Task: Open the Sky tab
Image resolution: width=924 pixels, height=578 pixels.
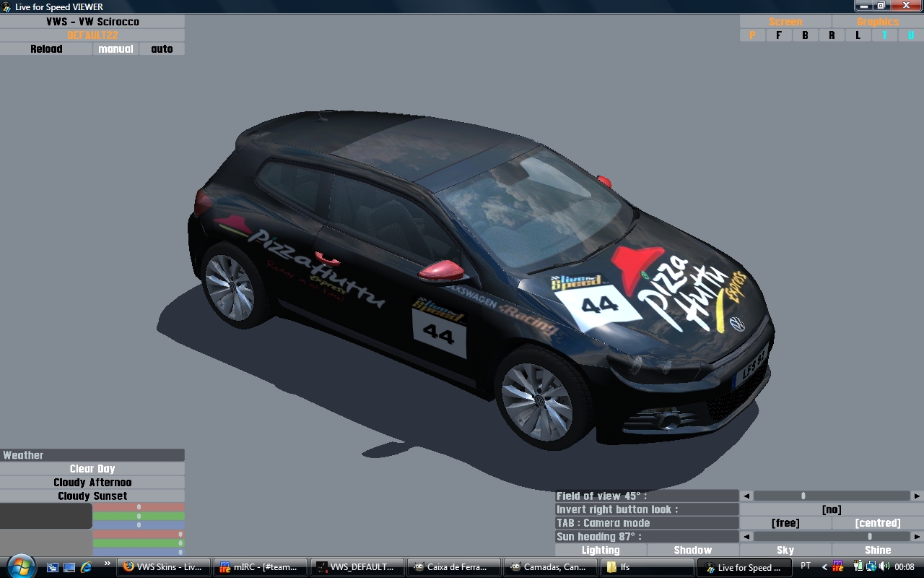Action: tap(785, 551)
